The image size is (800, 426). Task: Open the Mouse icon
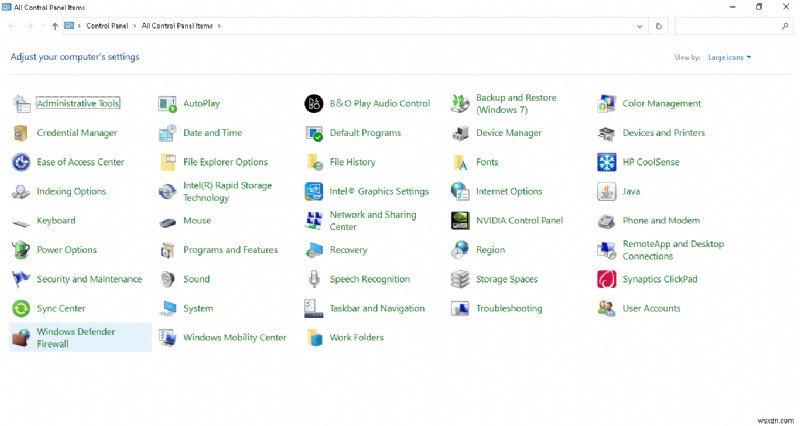[x=167, y=222]
